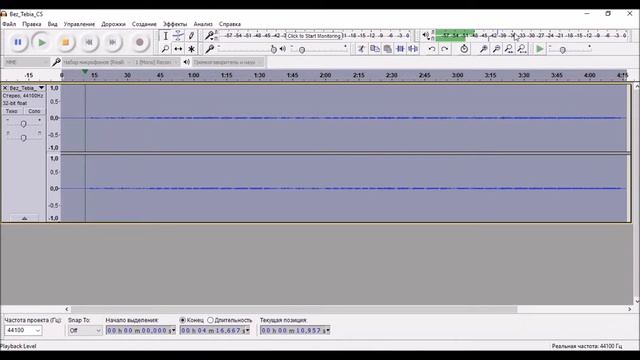Select the Конец radio button

(182, 320)
